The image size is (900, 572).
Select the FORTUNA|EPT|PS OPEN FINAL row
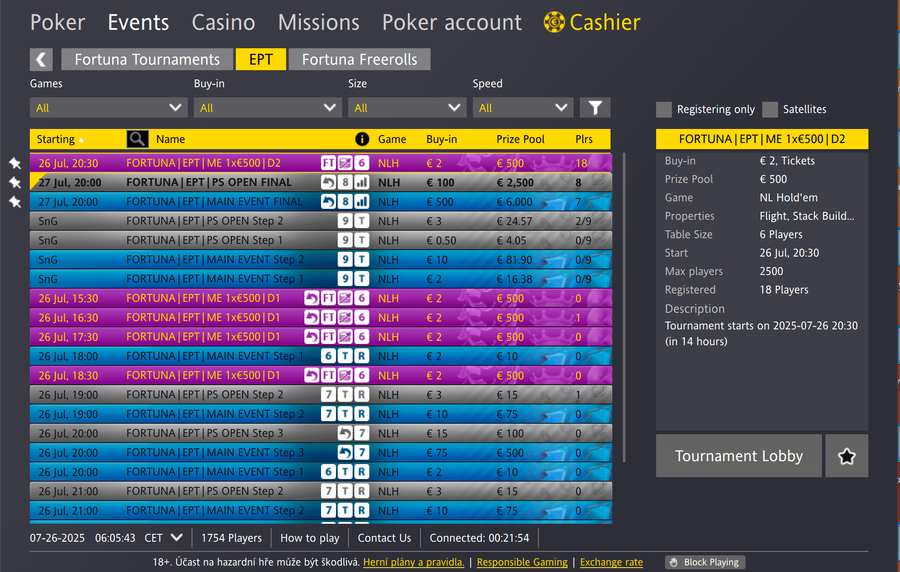point(321,182)
